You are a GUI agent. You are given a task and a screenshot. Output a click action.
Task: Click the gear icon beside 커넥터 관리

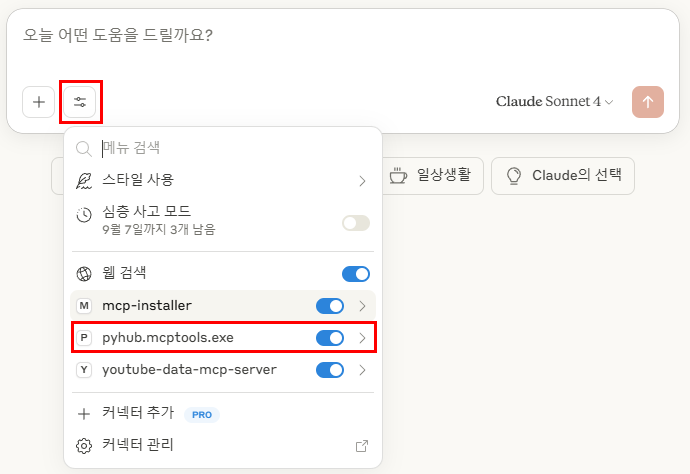84,445
